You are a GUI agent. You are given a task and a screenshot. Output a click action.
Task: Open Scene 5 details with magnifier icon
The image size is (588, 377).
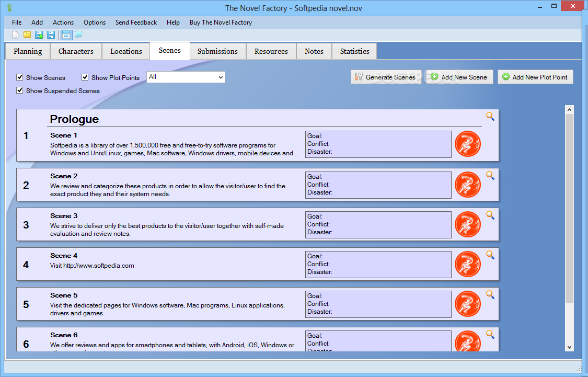[490, 295]
